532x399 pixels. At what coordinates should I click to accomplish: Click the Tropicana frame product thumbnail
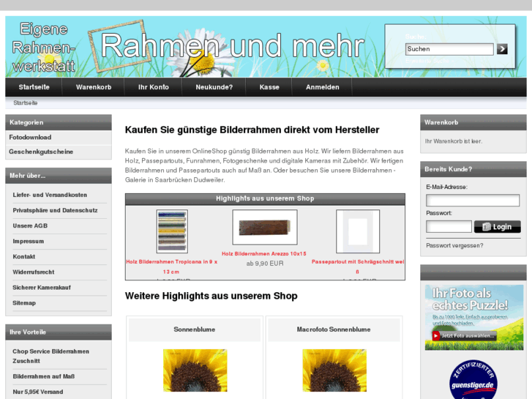(172, 231)
